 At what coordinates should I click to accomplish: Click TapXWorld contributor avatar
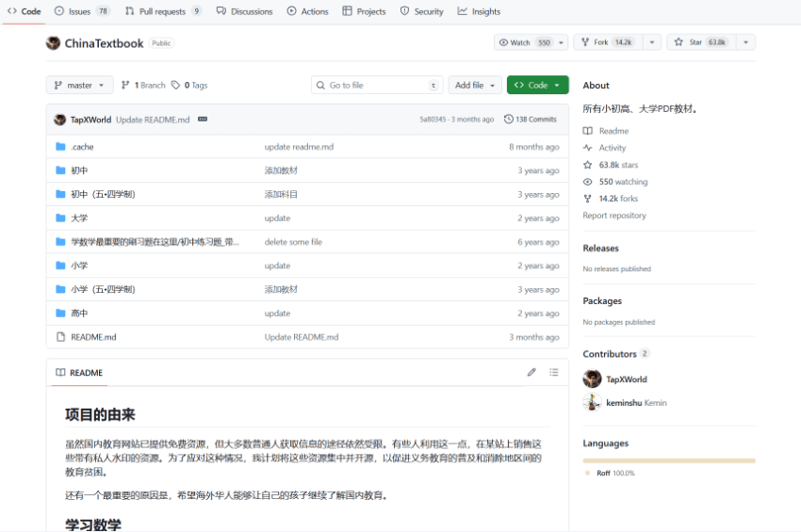coord(592,379)
